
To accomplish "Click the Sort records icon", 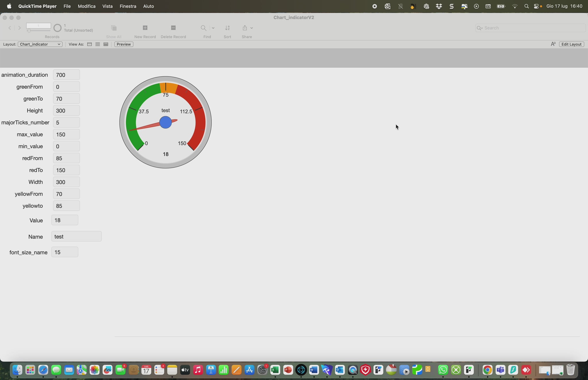I will click(227, 28).
